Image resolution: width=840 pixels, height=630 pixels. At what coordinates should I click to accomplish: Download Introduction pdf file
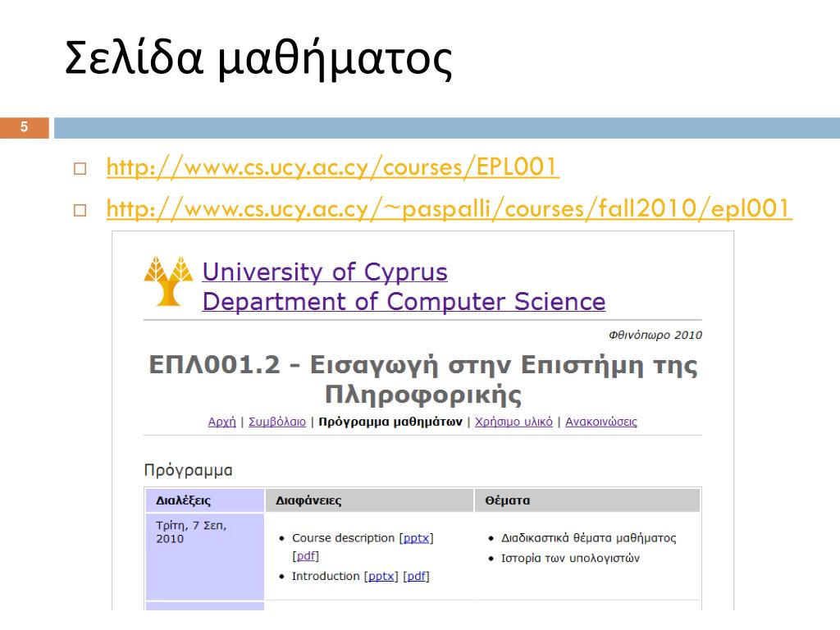416,576
